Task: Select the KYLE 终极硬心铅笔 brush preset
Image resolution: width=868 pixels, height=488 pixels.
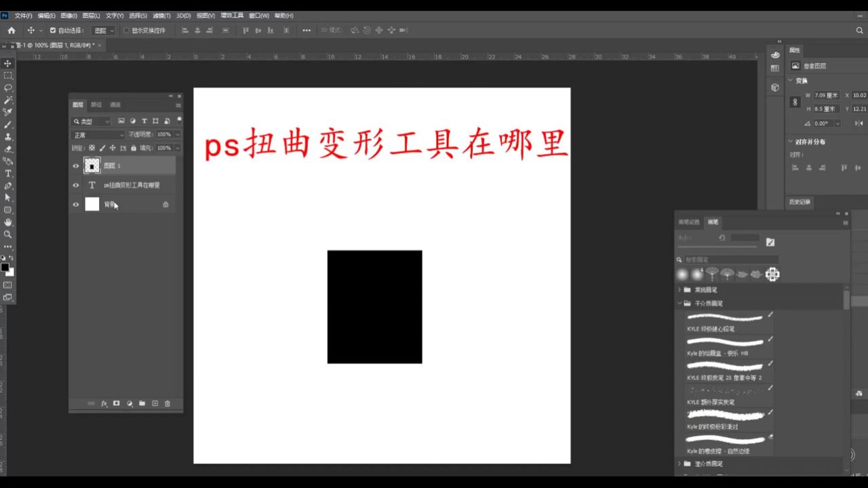Action: coord(726,322)
